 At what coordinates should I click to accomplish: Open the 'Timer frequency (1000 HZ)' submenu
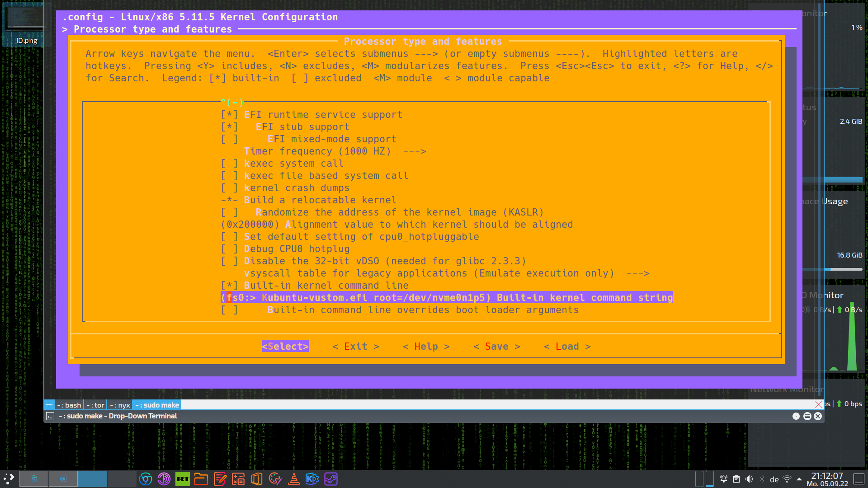[x=335, y=151]
